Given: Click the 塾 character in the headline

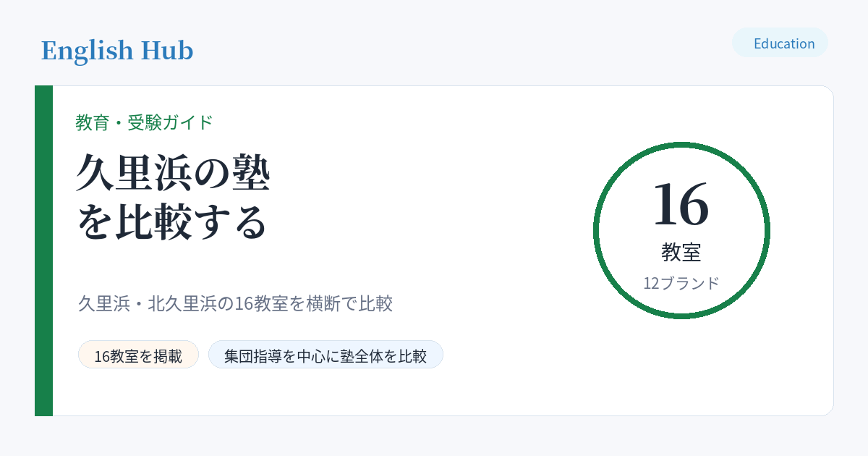Looking at the screenshot, I should [250, 173].
